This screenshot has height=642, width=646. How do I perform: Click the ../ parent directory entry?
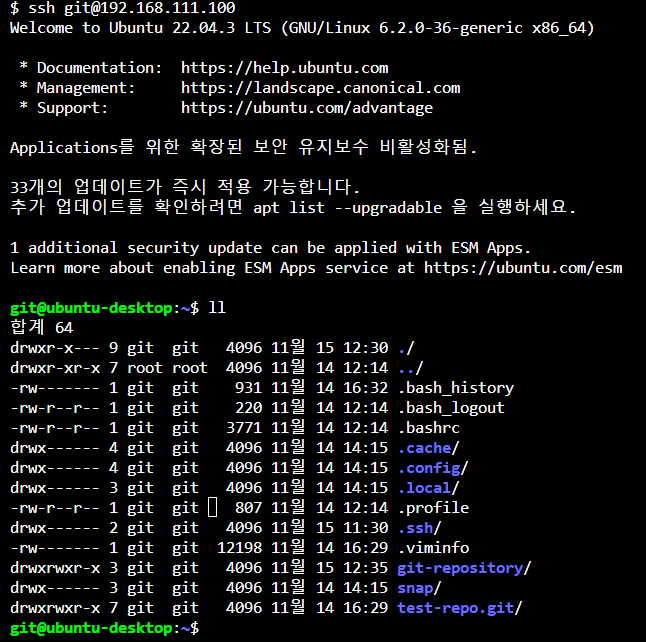(411, 368)
